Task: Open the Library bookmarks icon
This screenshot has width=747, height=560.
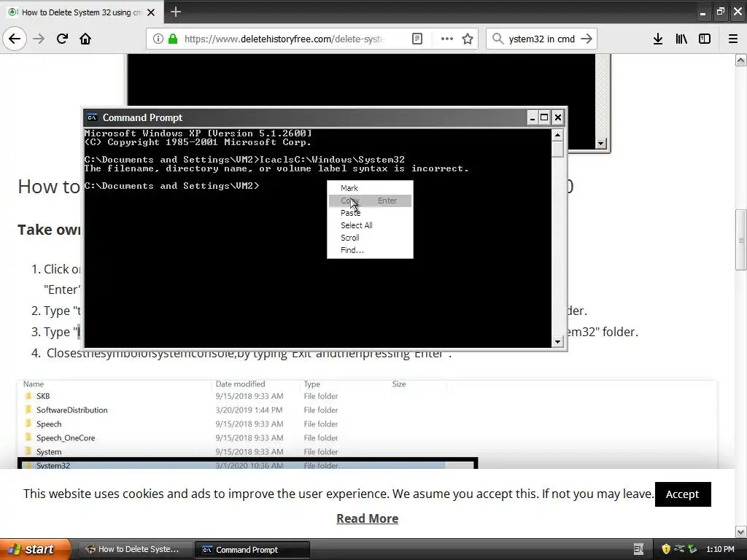Action: 681,39
